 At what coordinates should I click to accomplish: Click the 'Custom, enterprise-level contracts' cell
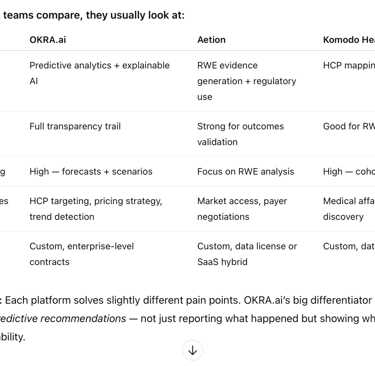(x=82, y=254)
